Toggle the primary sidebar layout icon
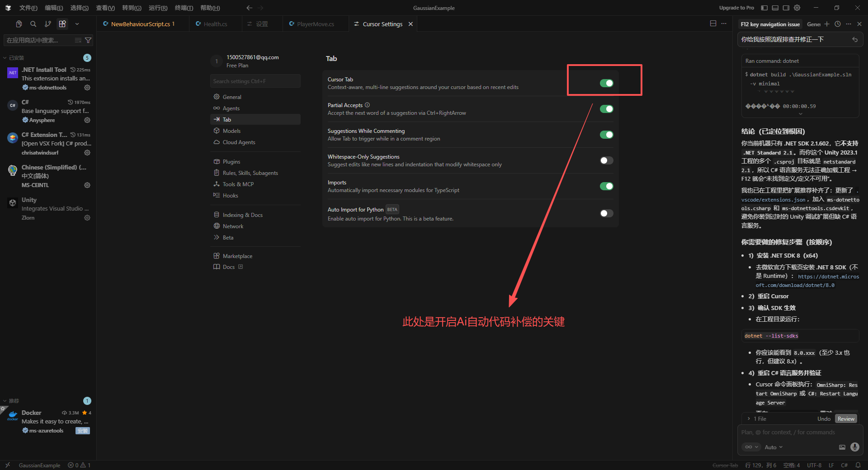This screenshot has width=868, height=470. point(764,8)
